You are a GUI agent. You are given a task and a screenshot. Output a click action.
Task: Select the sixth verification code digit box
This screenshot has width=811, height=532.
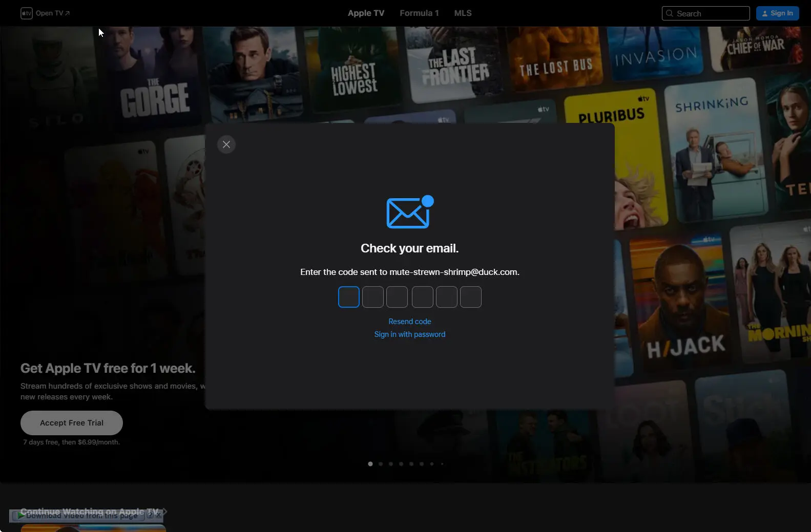(471, 297)
